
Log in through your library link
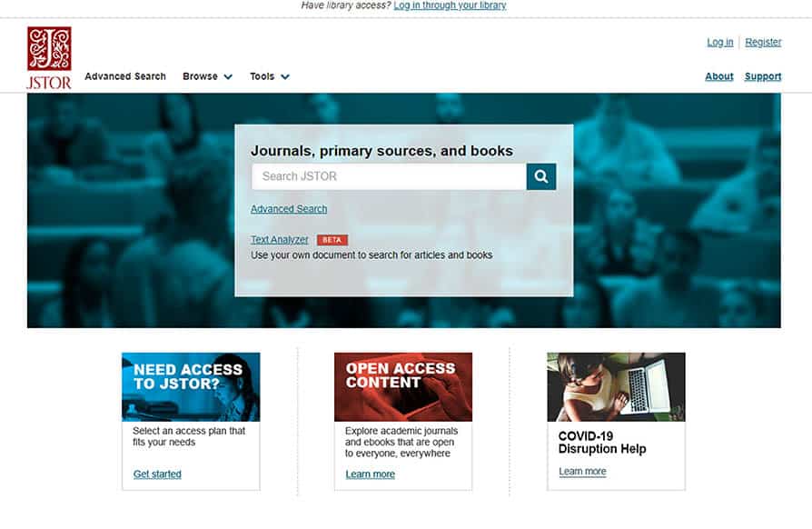450,5
